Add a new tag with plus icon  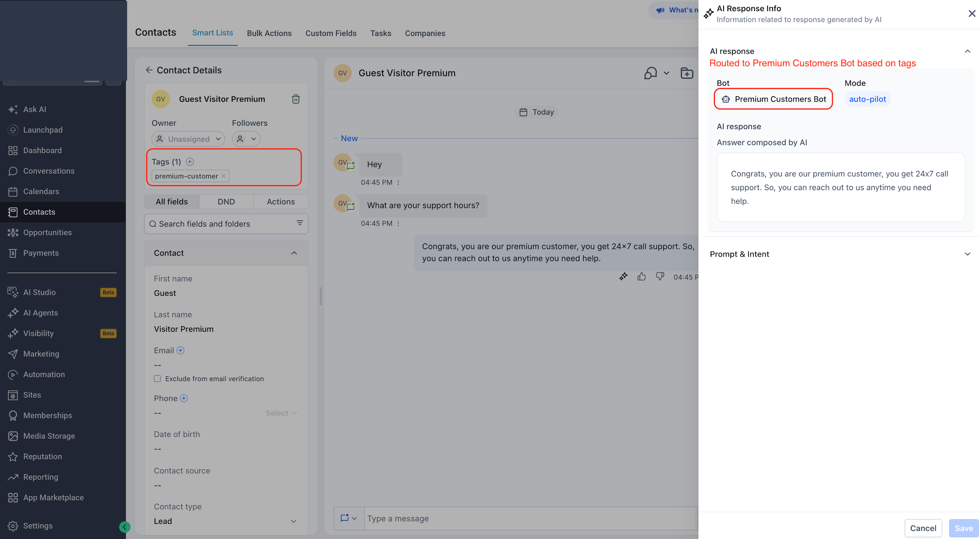pos(189,162)
